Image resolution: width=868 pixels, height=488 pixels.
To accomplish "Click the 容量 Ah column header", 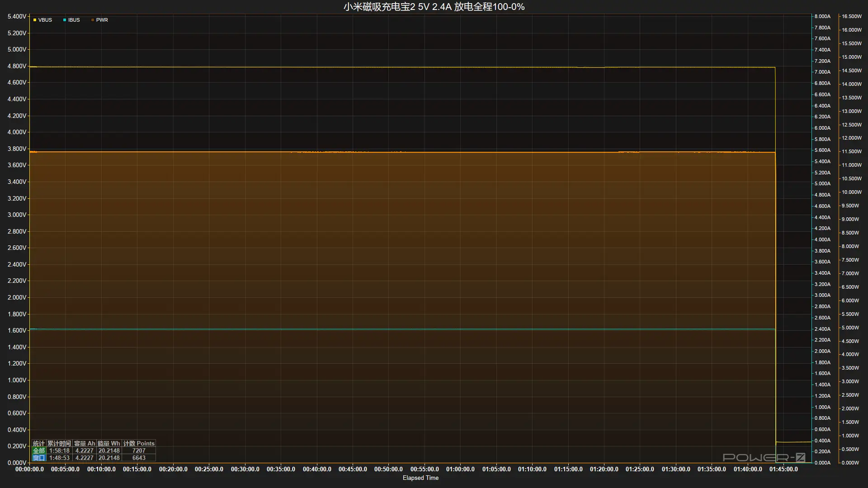I will click(x=85, y=443).
